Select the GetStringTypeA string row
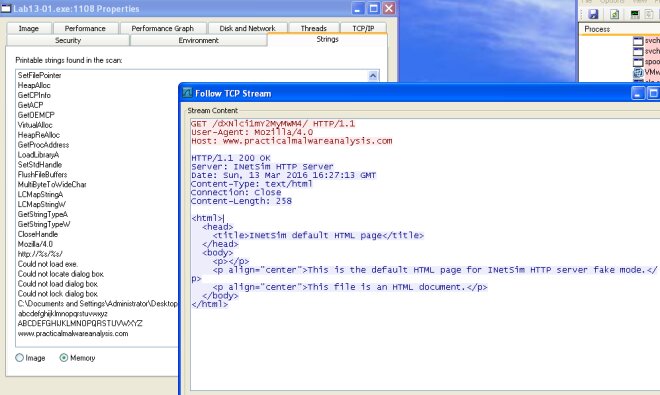Screen dimensions: 660x395 [43, 214]
